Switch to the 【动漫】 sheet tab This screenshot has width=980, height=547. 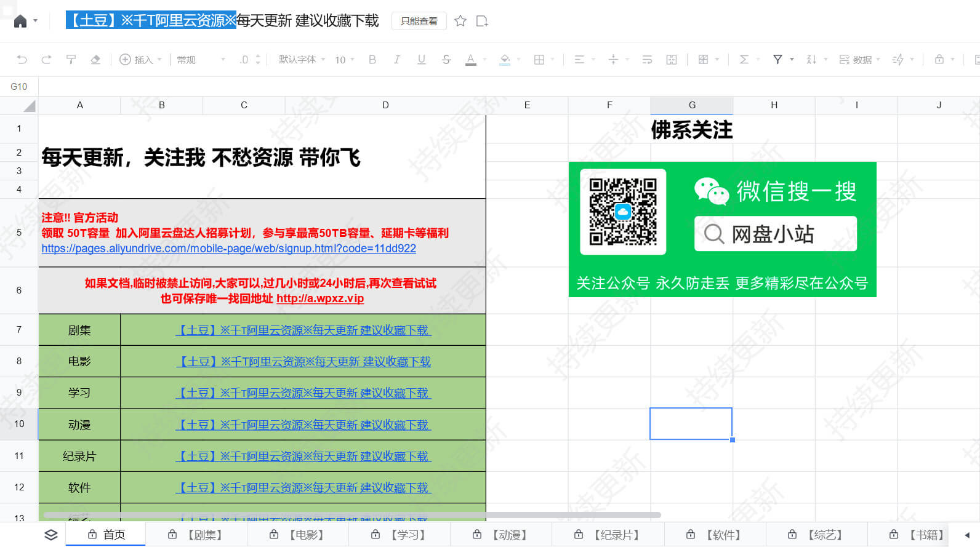tap(501, 535)
